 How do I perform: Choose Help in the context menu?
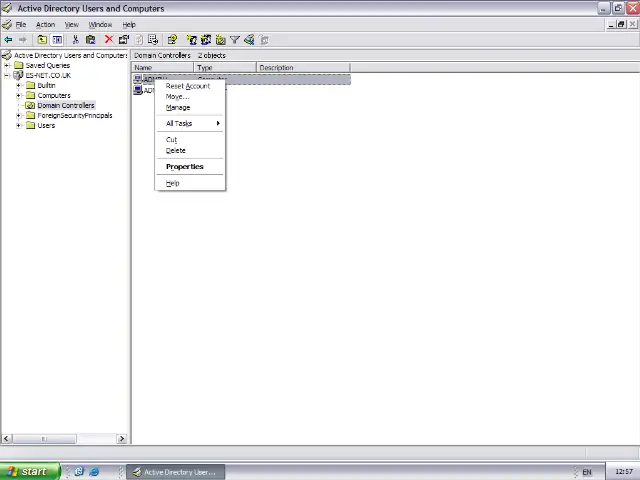click(190, 183)
